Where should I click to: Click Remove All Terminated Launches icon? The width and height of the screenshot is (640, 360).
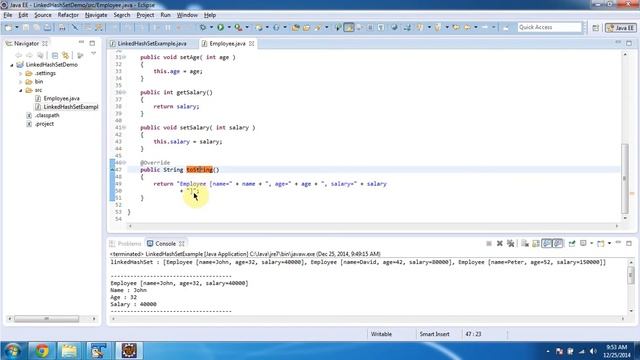point(510,244)
